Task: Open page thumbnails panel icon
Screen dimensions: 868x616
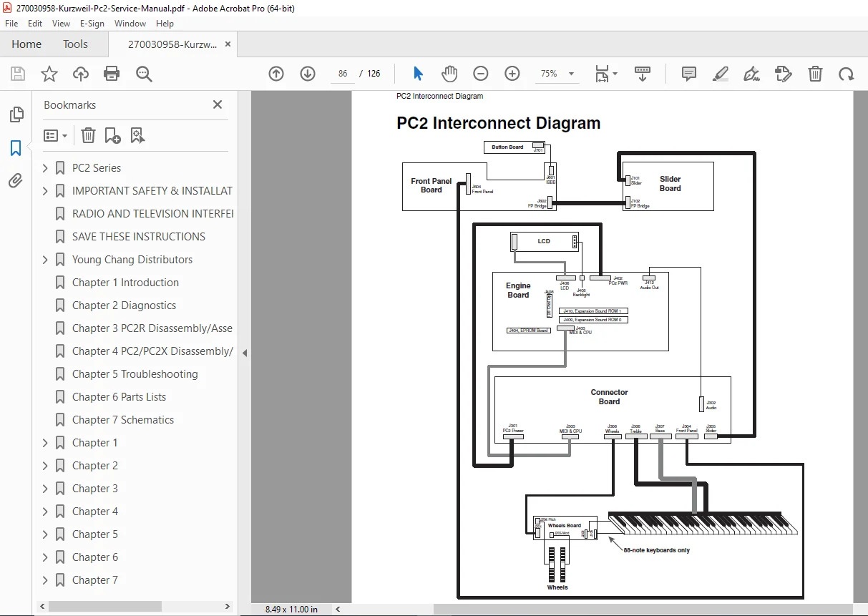Action: tap(16, 114)
